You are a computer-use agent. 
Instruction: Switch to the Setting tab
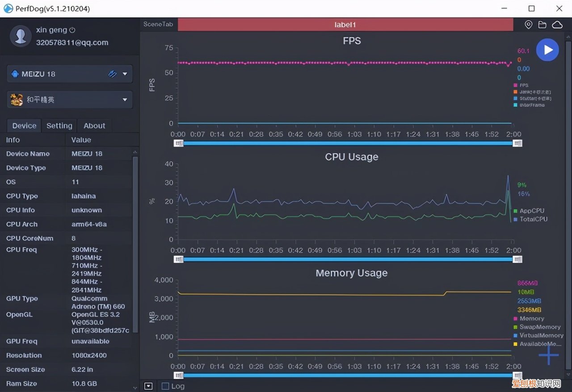tap(59, 126)
